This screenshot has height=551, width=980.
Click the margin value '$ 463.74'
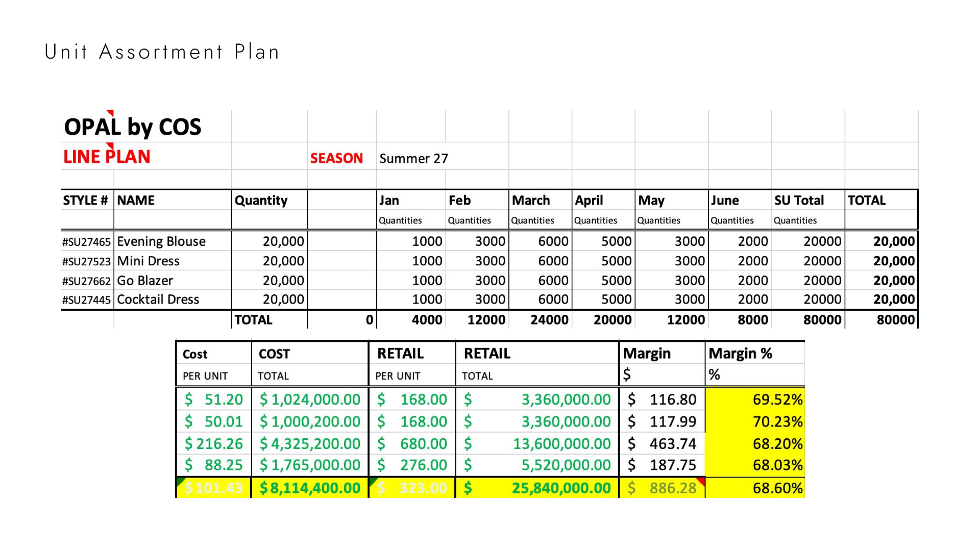[661, 443]
